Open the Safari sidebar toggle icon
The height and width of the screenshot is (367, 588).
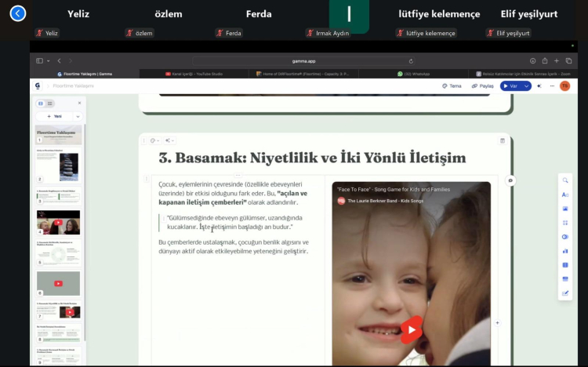(39, 61)
